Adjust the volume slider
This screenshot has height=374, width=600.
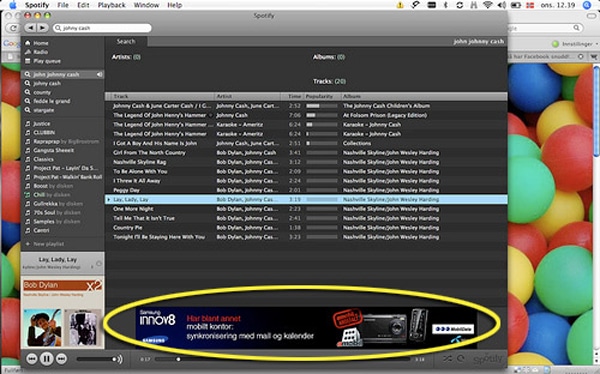[x=96, y=359]
